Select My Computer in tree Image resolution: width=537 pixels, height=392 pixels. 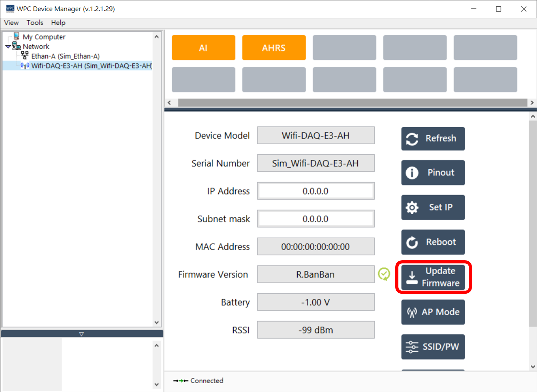pyautogui.click(x=44, y=37)
